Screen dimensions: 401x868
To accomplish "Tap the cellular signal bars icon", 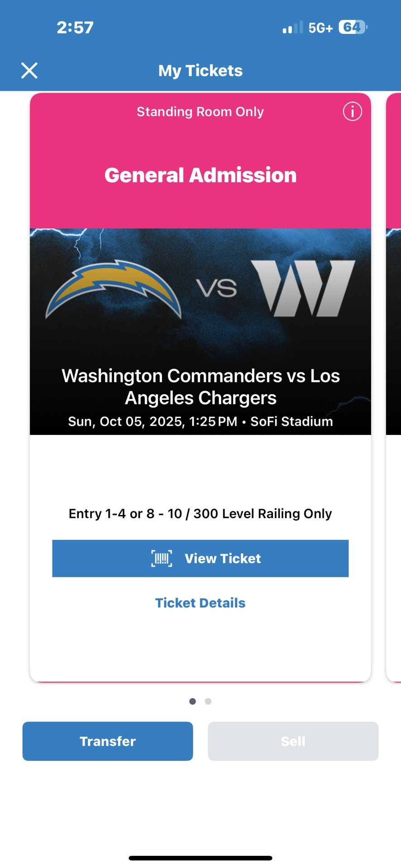I will click(x=292, y=28).
